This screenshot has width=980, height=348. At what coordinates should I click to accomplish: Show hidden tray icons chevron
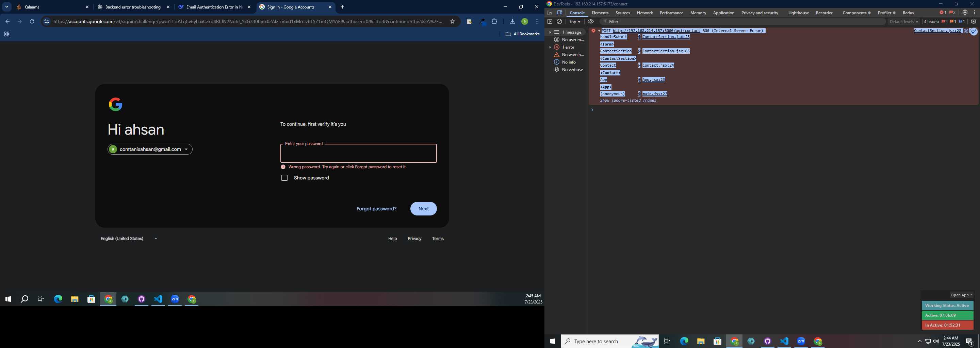point(919,342)
